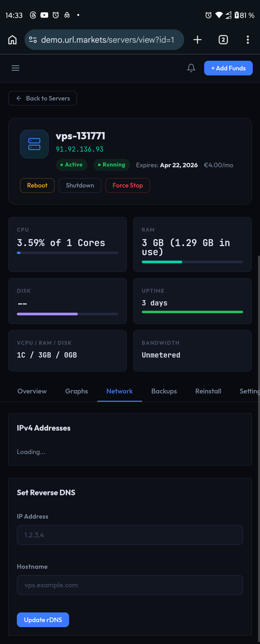Switch to the Overview tab

coord(32,391)
